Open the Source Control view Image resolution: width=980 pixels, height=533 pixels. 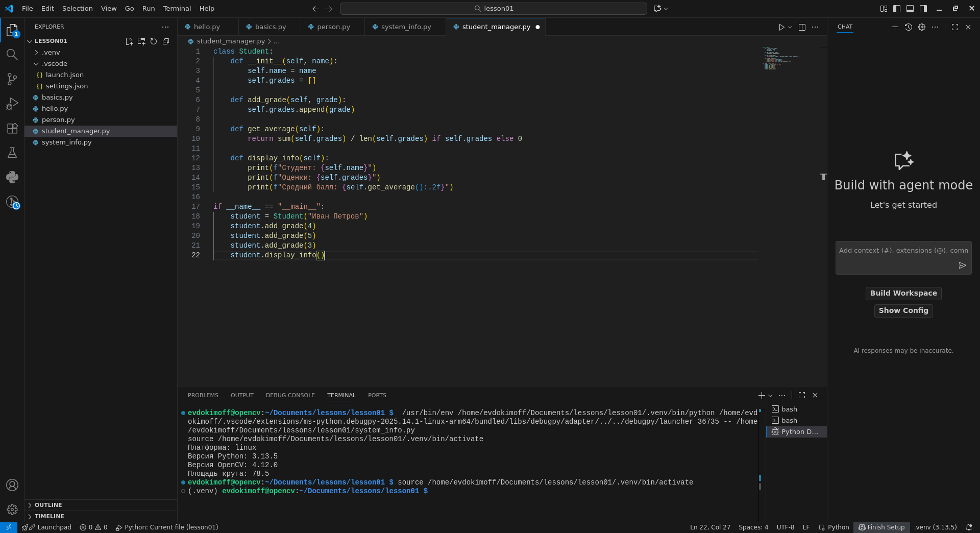click(12, 79)
